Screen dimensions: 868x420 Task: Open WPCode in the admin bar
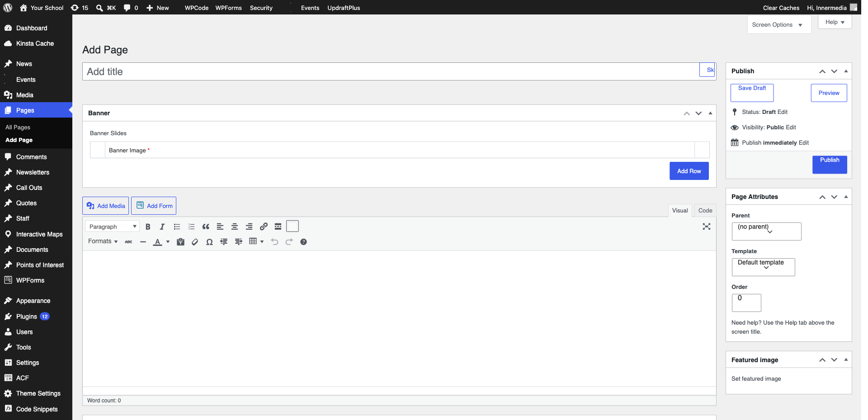197,8
